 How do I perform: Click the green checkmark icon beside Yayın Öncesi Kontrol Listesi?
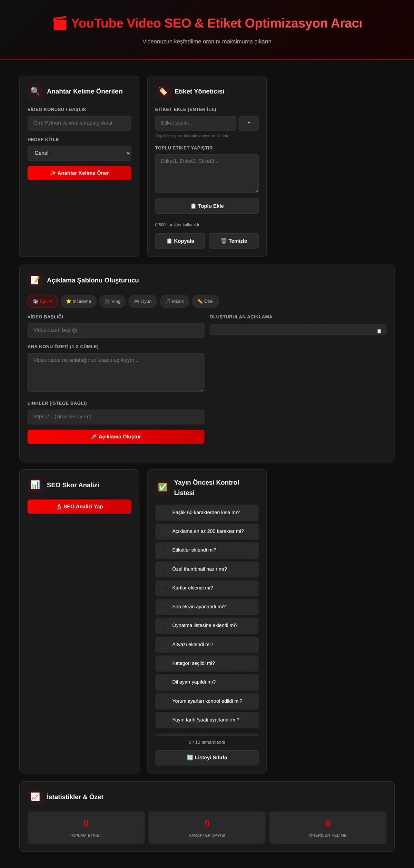point(163,487)
